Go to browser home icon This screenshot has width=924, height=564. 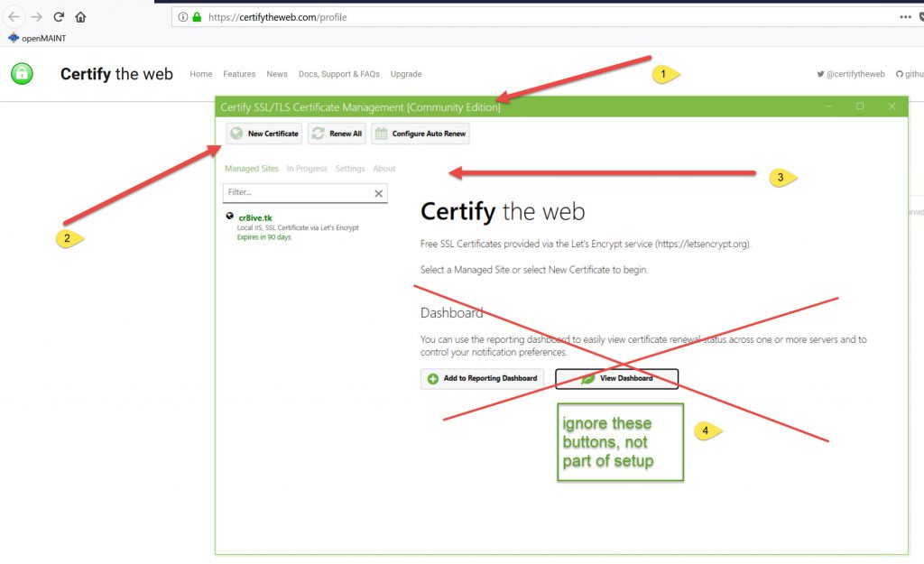pyautogui.click(x=80, y=17)
